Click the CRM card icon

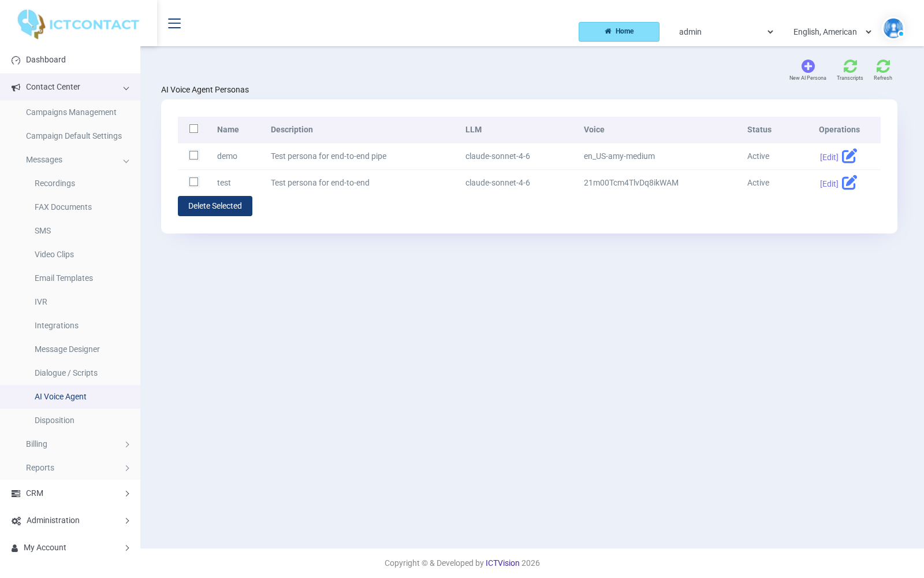[16, 494]
